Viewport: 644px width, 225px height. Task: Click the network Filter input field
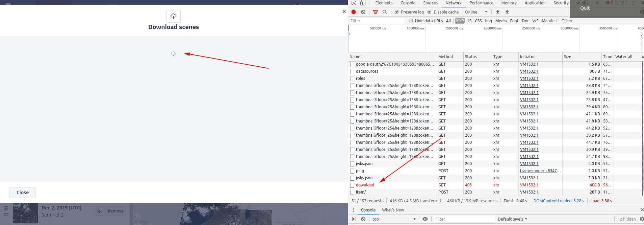[377, 21]
